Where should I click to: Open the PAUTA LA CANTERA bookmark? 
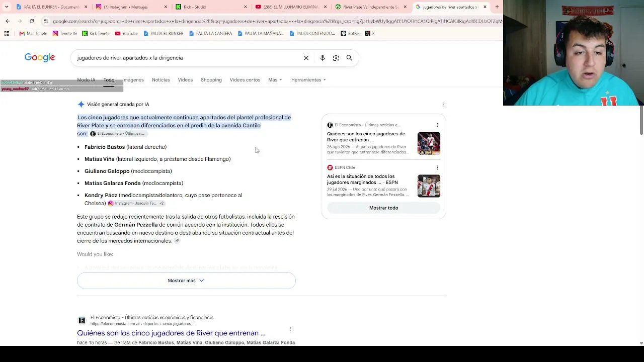tap(211, 34)
